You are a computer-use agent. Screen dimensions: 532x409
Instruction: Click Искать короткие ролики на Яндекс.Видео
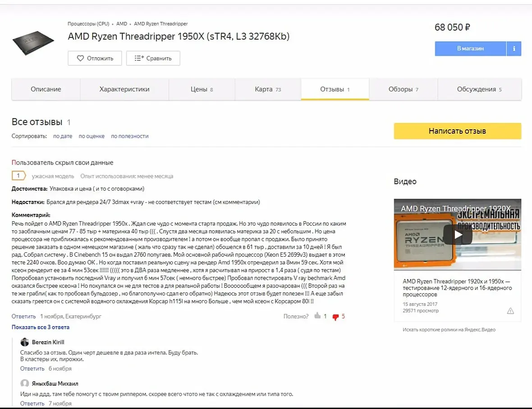pyautogui.click(x=449, y=329)
